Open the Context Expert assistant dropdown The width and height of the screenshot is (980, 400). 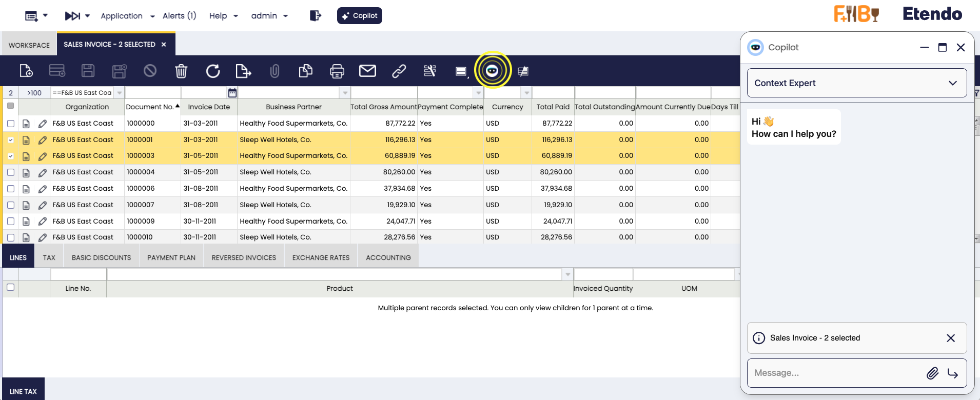857,83
